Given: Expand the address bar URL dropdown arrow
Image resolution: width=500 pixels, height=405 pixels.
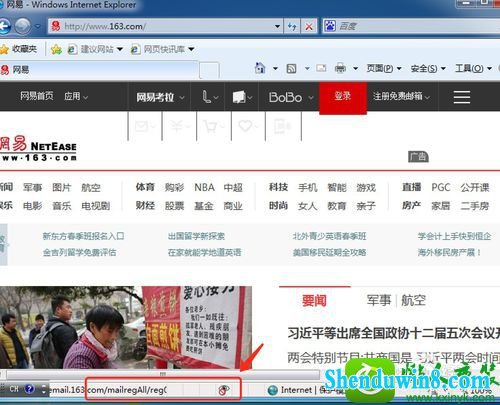Looking at the screenshot, I should click(x=277, y=26).
